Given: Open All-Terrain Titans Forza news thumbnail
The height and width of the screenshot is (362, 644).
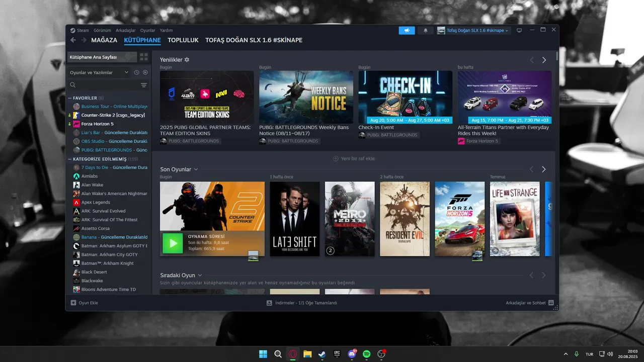Looking at the screenshot, I should 505,97.
